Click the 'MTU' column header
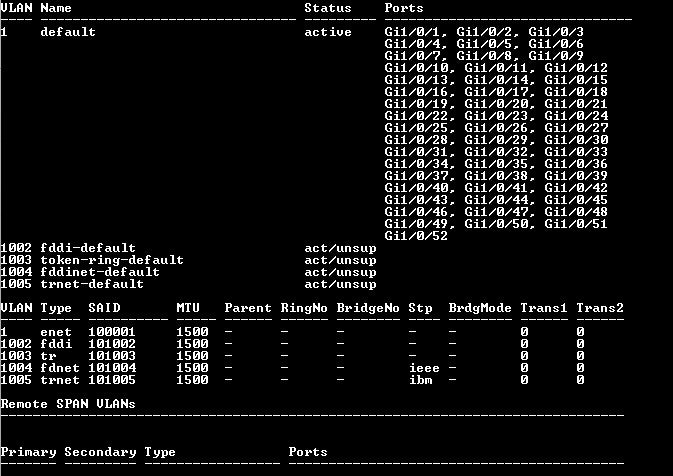The width and height of the screenshot is (673, 476). coord(188,308)
